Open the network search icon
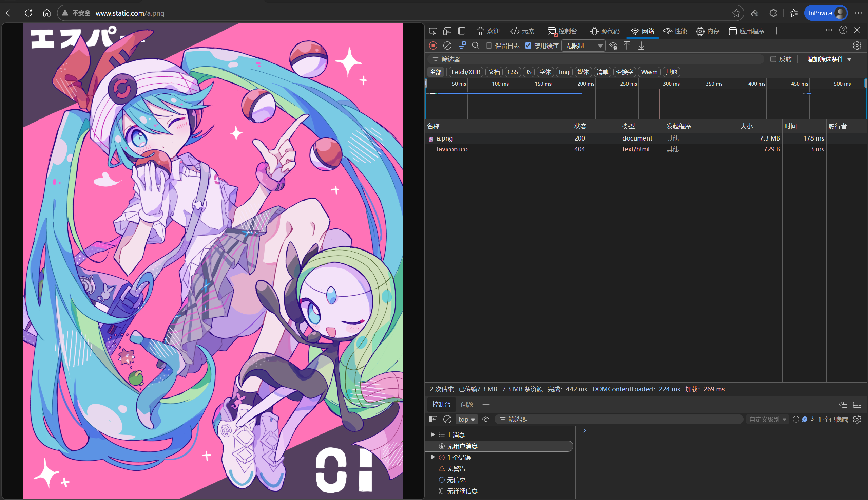 [476, 46]
